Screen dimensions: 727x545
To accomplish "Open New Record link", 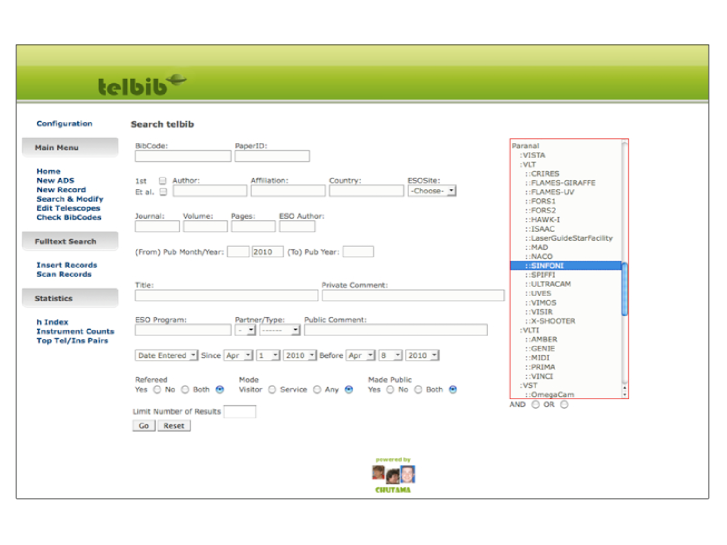I will 61,190.
